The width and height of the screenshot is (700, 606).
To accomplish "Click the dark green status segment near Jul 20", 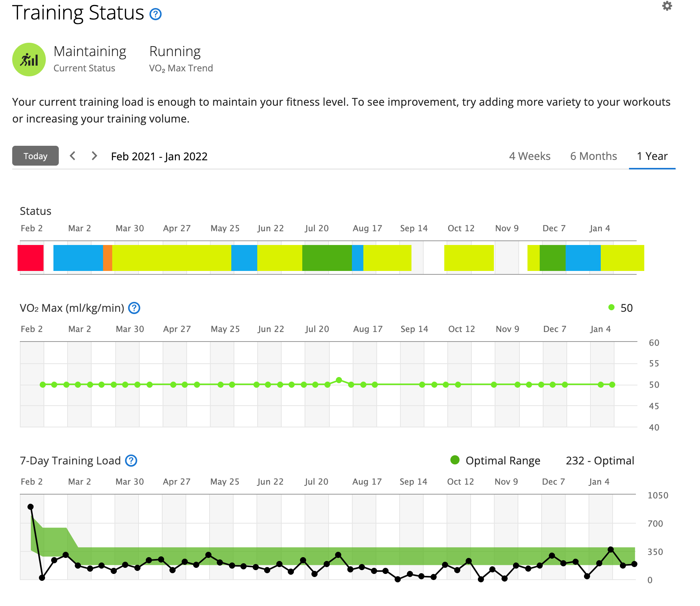I will (x=327, y=258).
